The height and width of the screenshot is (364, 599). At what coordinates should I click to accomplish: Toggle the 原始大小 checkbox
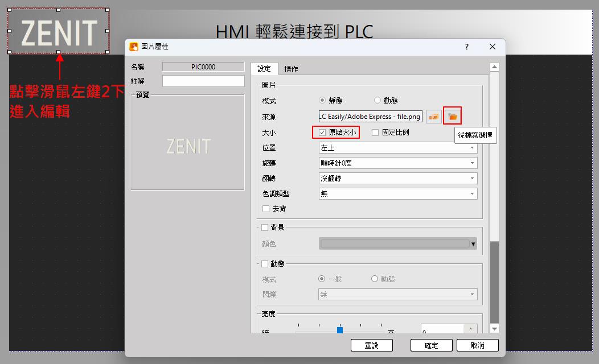coord(322,133)
